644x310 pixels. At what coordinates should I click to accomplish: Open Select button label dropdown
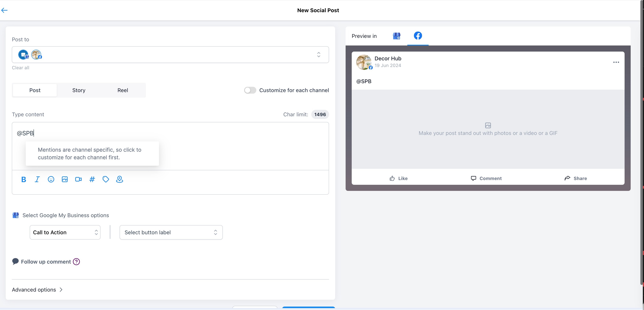point(171,232)
